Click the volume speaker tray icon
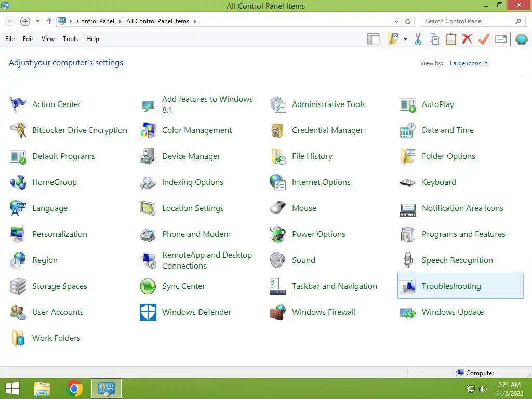The image size is (532, 399). [x=483, y=389]
